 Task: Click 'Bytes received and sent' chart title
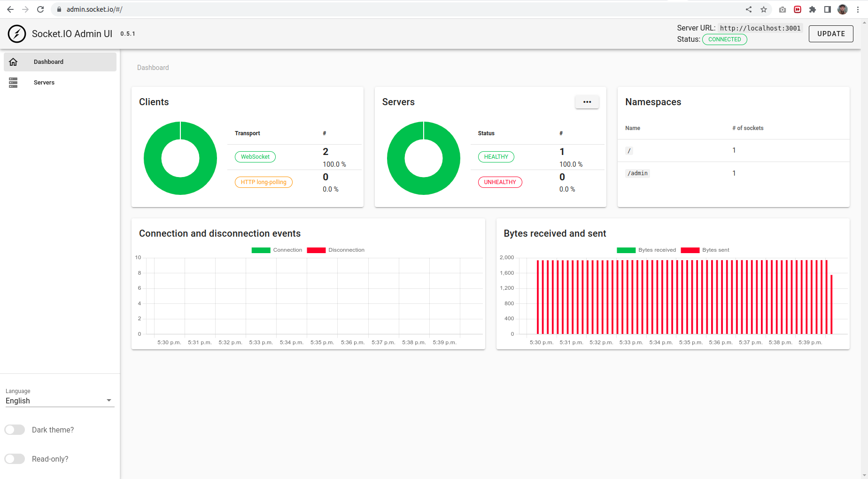coord(555,233)
